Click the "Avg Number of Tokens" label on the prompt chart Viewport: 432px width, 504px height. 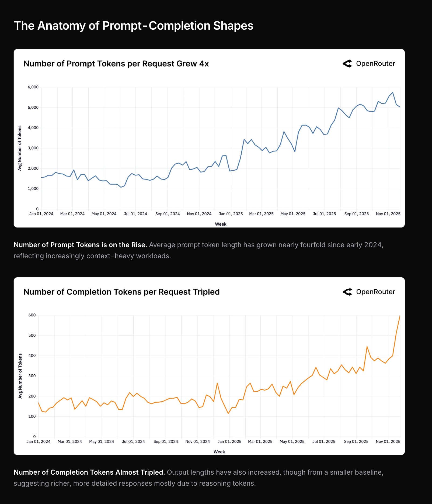tap(20, 148)
